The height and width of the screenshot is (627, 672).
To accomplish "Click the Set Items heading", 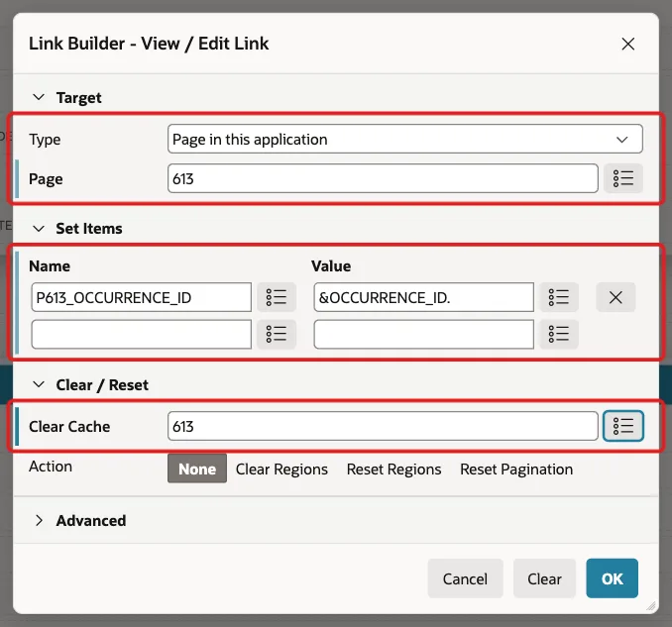I will 89,228.
